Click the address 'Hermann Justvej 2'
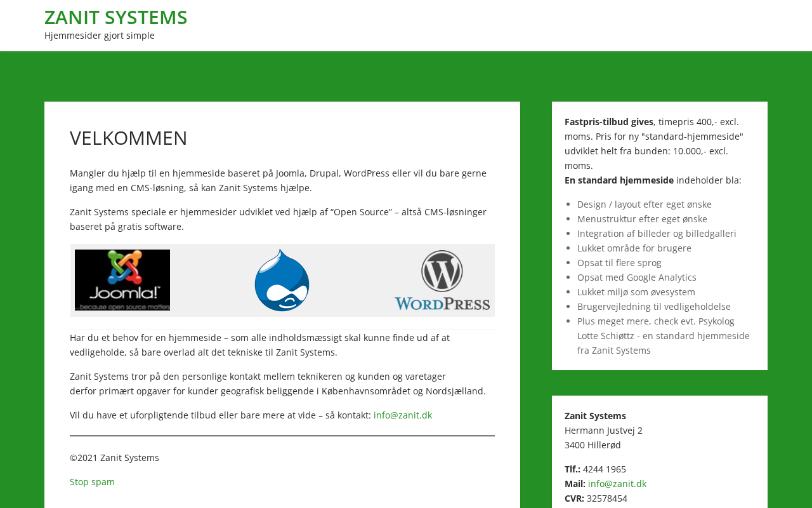Image resolution: width=812 pixels, height=508 pixels. coord(603,431)
